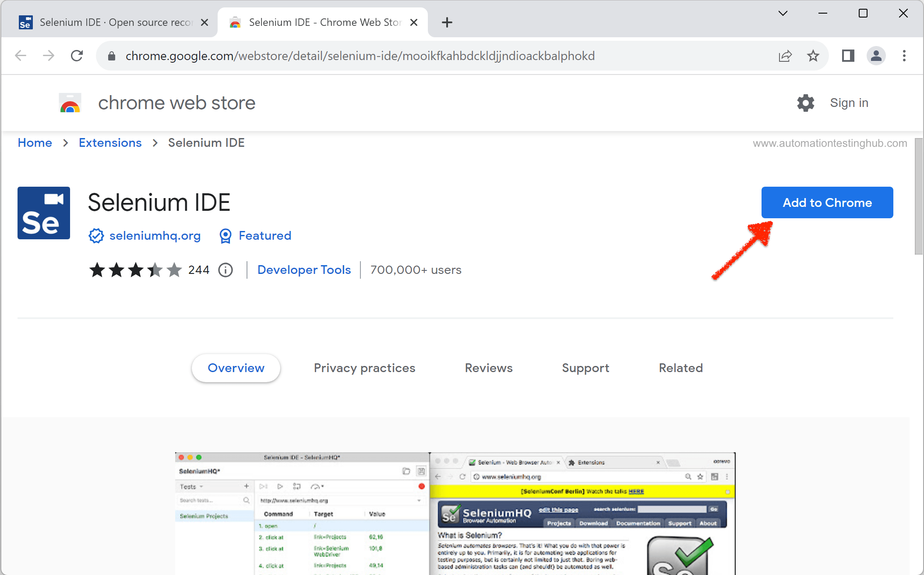Click the Selenium IDE extension logo
The image size is (924, 575).
coord(43,213)
